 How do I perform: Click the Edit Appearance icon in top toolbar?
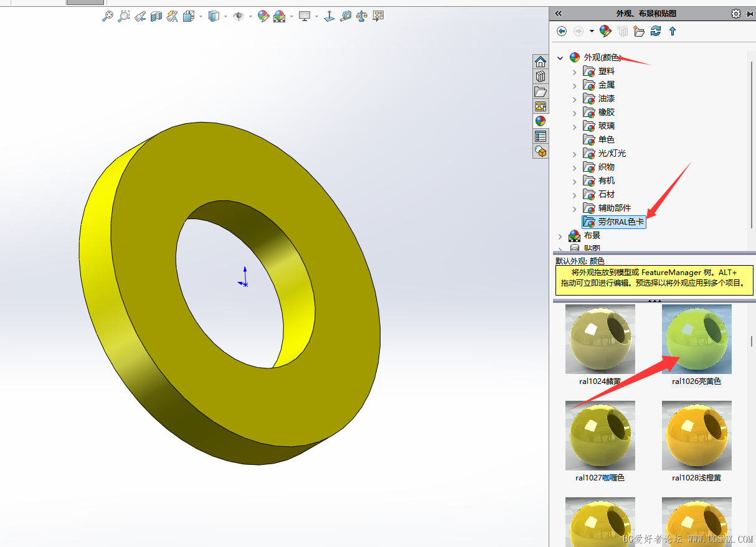(x=263, y=16)
